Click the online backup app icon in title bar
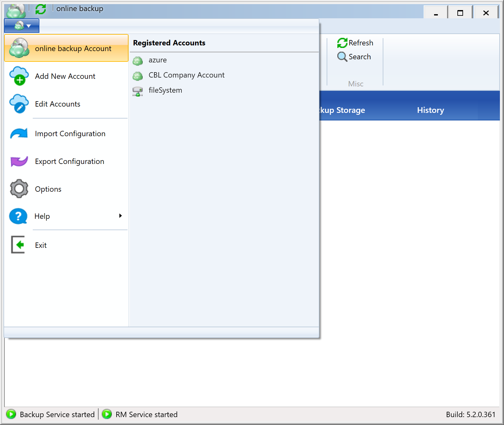The width and height of the screenshot is (504, 425). pos(16,11)
